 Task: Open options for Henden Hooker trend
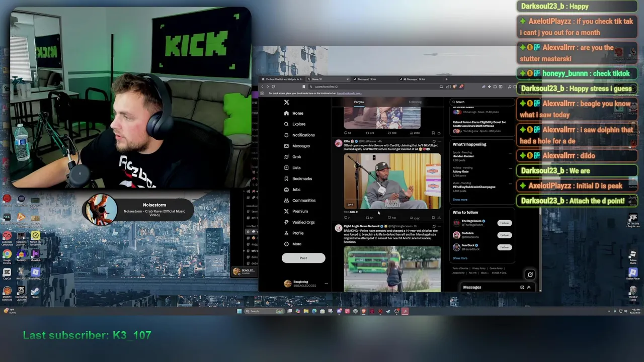(510, 153)
